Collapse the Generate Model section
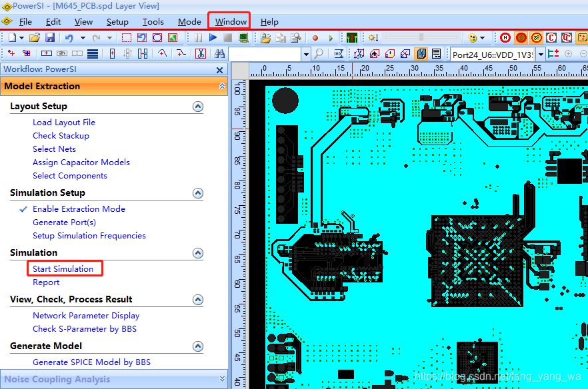Screen dimensions: 588x389 tap(198, 346)
